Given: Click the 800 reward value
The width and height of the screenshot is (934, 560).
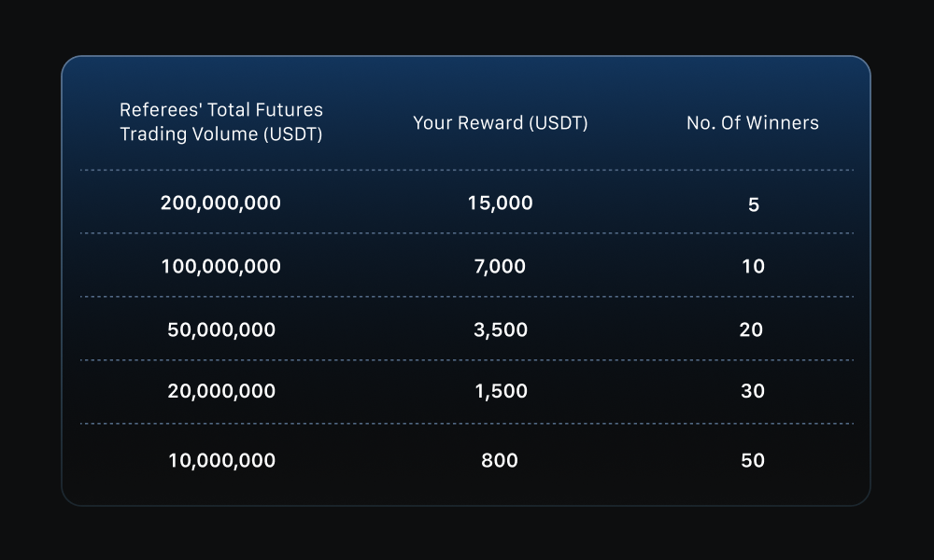Looking at the screenshot, I should (x=500, y=460).
